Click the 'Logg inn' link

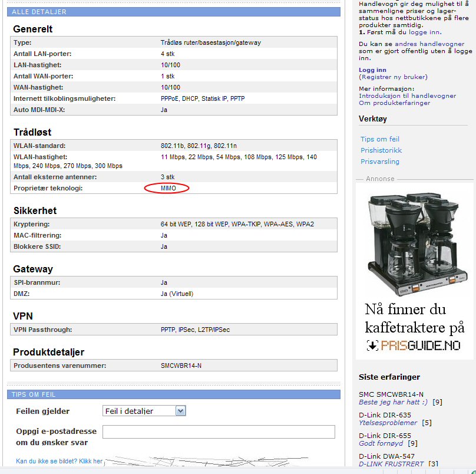click(372, 70)
